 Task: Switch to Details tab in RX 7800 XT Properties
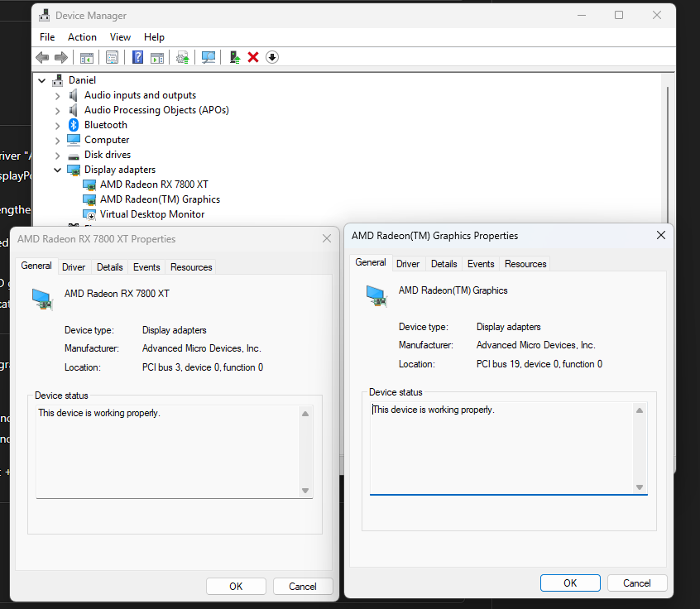click(110, 267)
